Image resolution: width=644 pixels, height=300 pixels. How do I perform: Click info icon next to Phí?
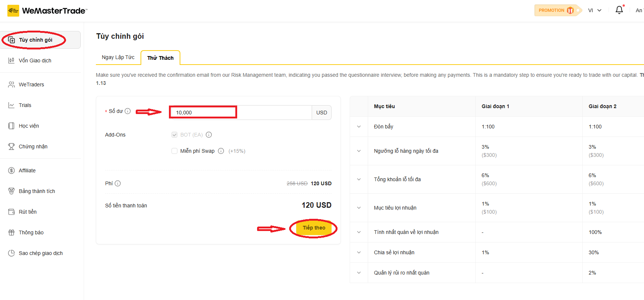coord(118,183)
